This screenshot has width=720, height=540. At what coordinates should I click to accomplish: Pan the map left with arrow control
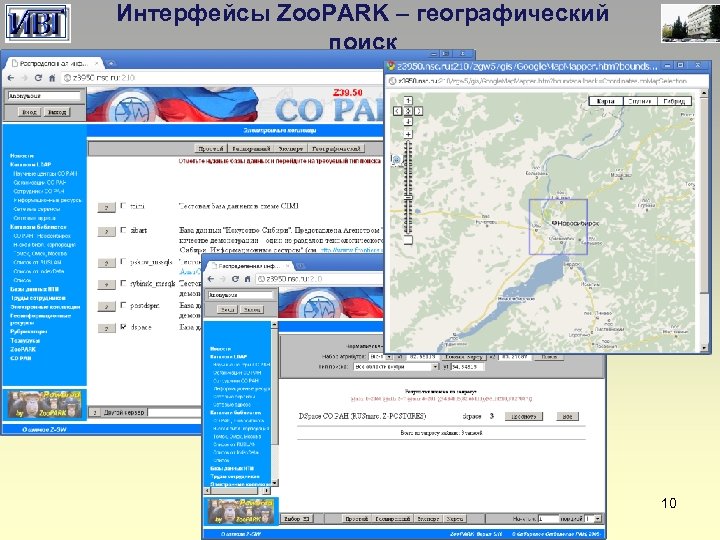398,111
